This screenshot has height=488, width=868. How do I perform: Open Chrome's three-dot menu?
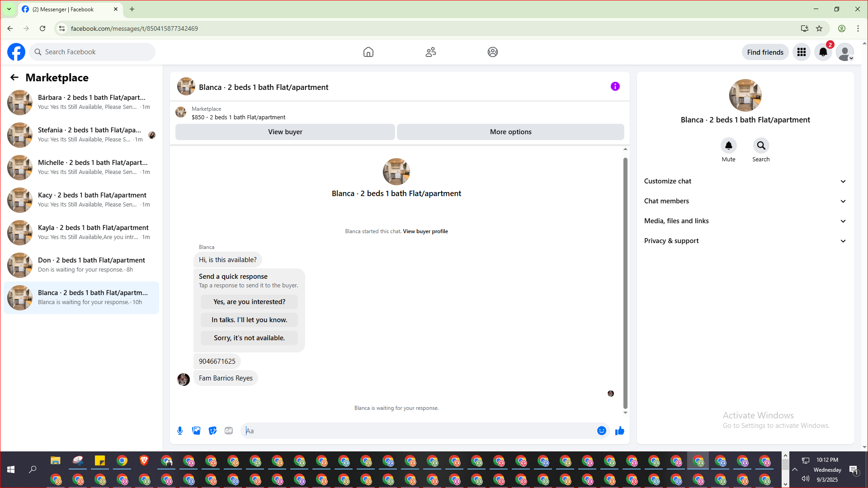[858, 28]
